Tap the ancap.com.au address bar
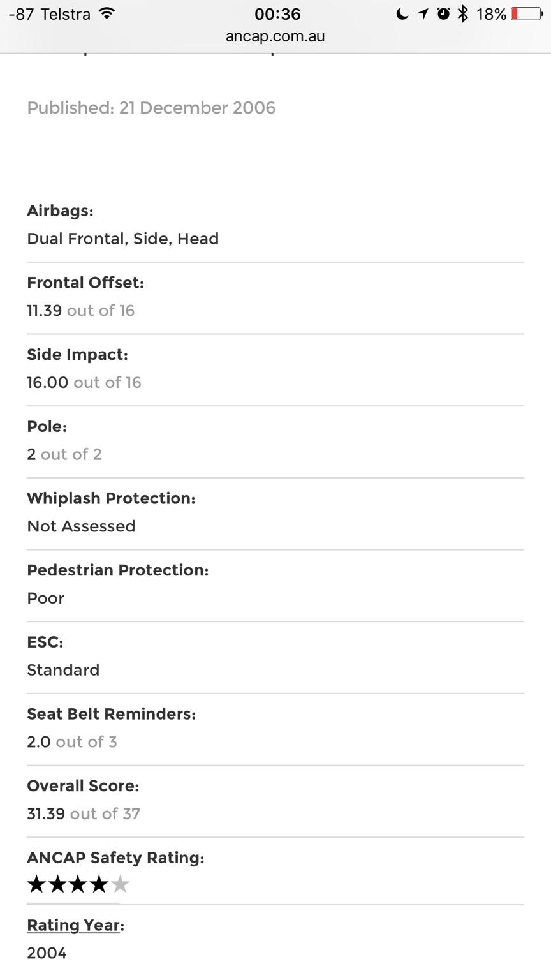551x980 pixels. [275, 36]
